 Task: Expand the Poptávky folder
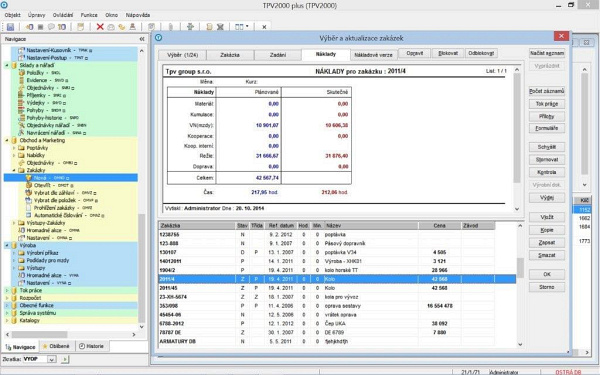(14, 148)
